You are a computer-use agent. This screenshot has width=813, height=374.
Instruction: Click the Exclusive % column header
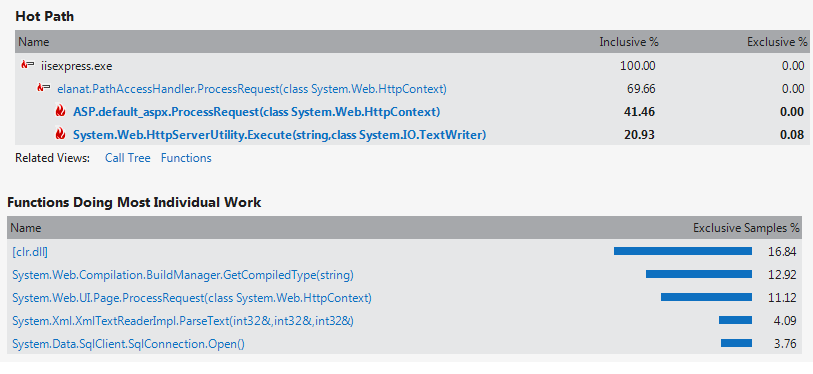point(777,42)
